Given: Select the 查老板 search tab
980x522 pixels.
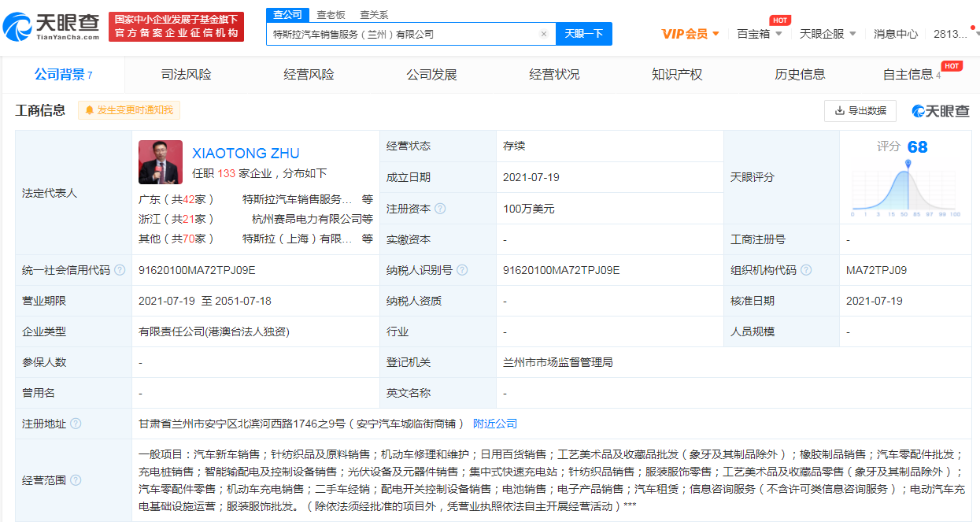Looking at the screenshot, I should [331, 14].
